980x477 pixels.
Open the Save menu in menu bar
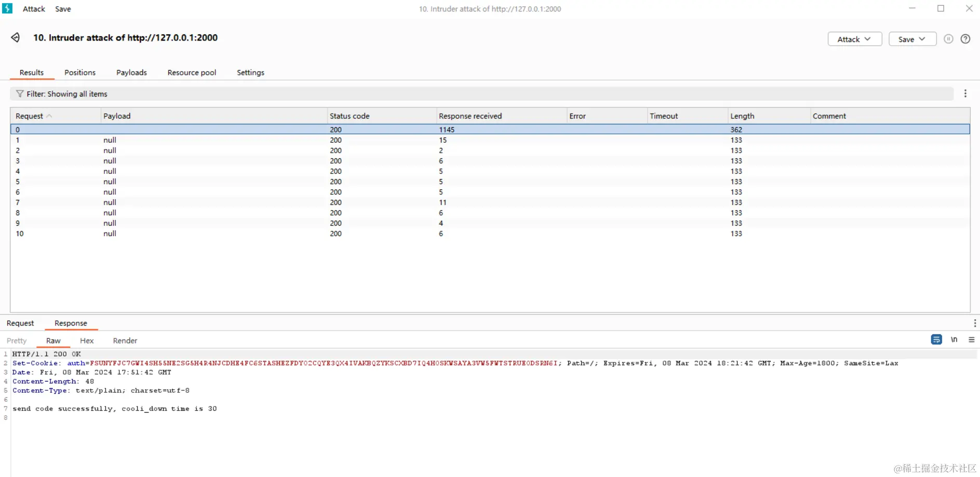[63, 9]
